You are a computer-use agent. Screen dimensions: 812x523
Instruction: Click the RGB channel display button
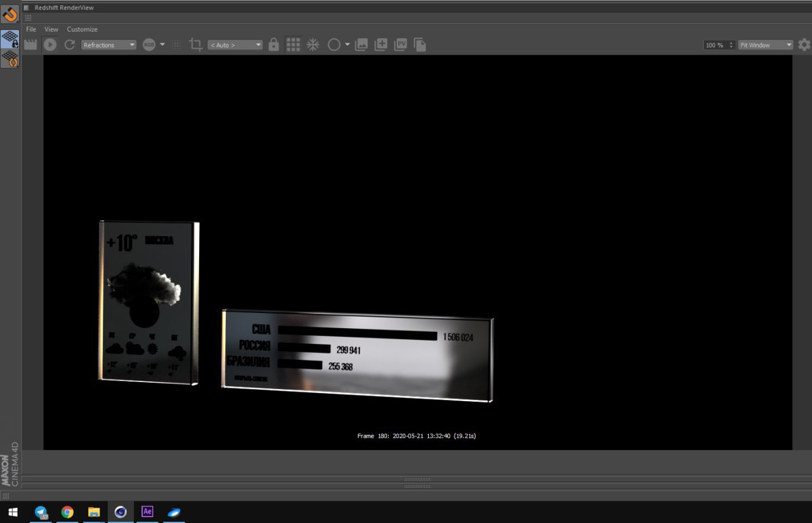(x=149, y=44)
